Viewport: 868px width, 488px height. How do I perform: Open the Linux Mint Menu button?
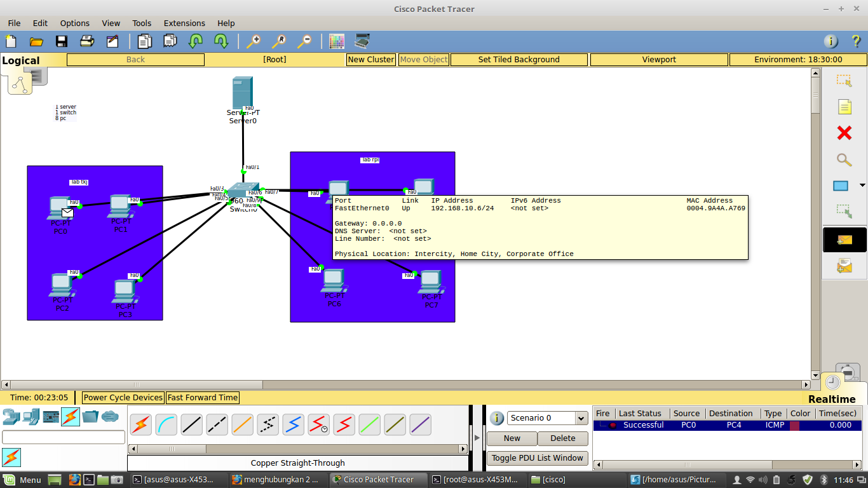click(x=23, y=480)
